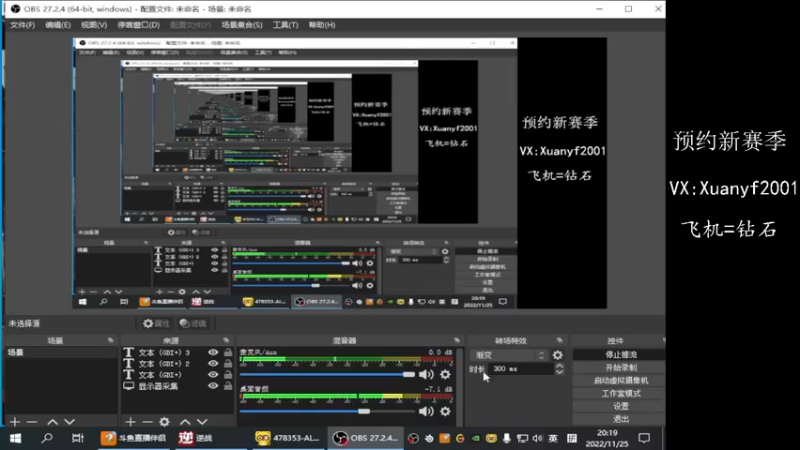Hide the 显示器采集 source
Image resolution: width=800 pixels, height=450 pixels.
pos(213,386)
